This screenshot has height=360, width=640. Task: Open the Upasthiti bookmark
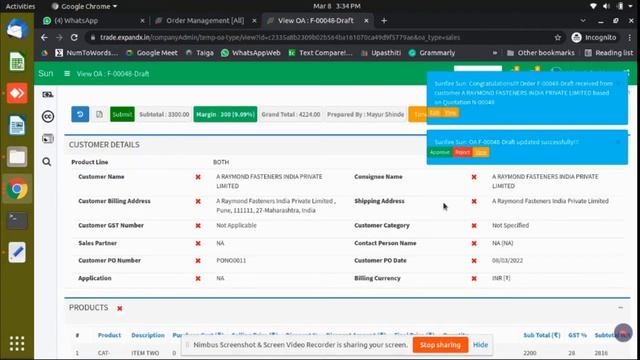click(x=381, y=53)
